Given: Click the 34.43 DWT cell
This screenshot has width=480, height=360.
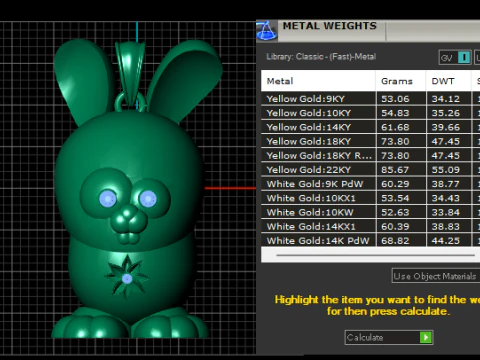Looking at the screenshot, I should (x=449, y=198).
